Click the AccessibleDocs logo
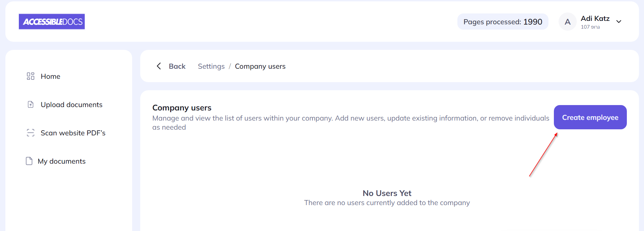Viewport: 644px width, 231px height. [52, 22]
